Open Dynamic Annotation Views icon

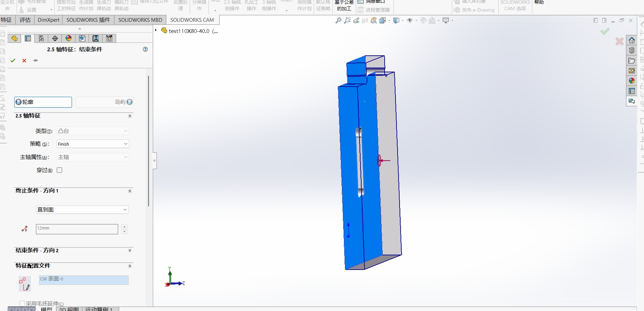374,21
